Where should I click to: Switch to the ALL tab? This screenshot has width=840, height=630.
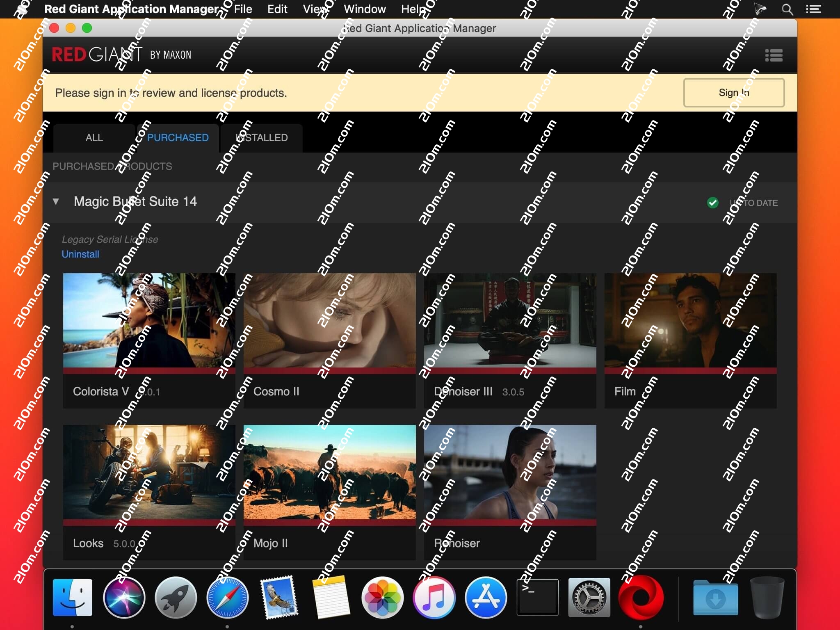[x=94, y=138]
